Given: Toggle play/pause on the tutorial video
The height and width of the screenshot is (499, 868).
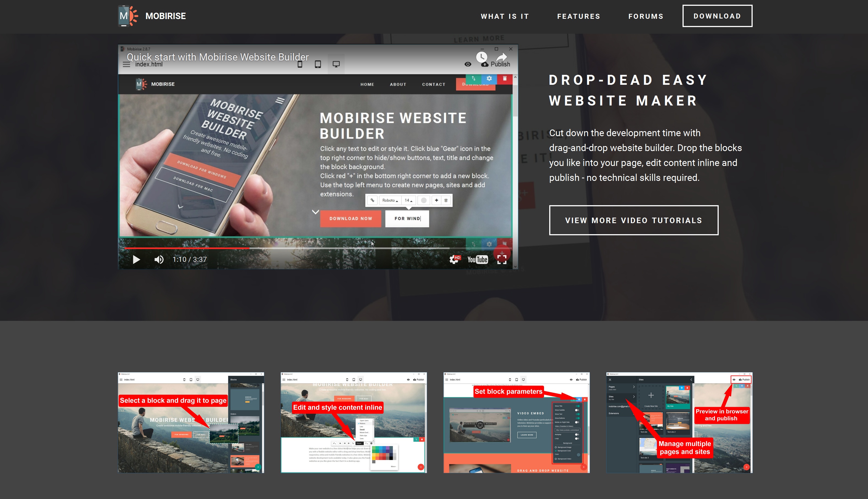Looking at the screenshot, I should coord(136,259).
